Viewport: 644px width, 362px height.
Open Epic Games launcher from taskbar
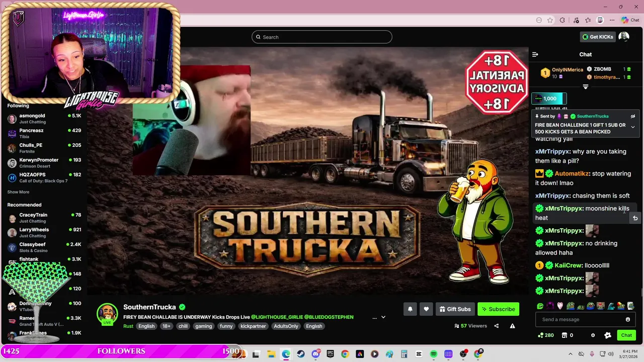coord(330,354)
